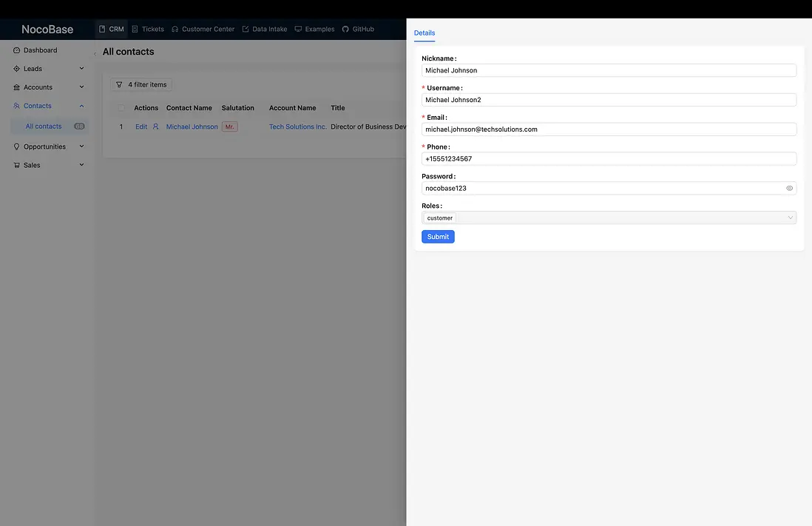Click the 4 filter items button
The width and height of the screenshot is (812, 526).
(141, 84)
